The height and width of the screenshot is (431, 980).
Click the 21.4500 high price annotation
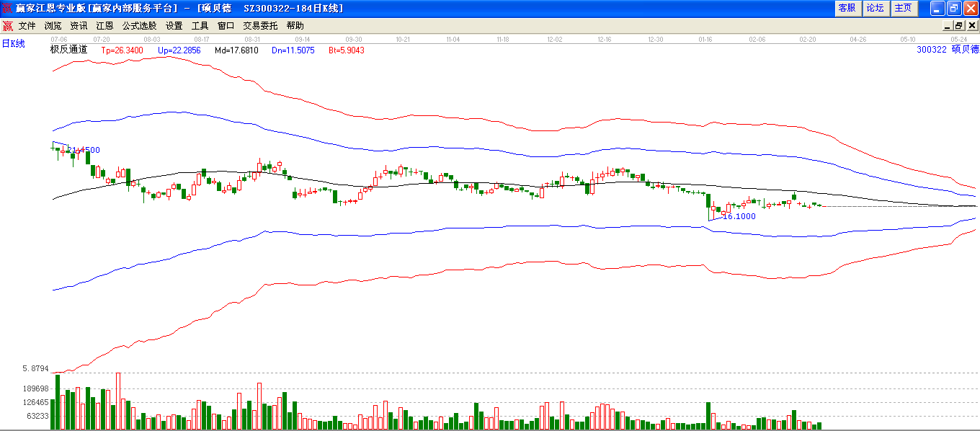(83, 150)
